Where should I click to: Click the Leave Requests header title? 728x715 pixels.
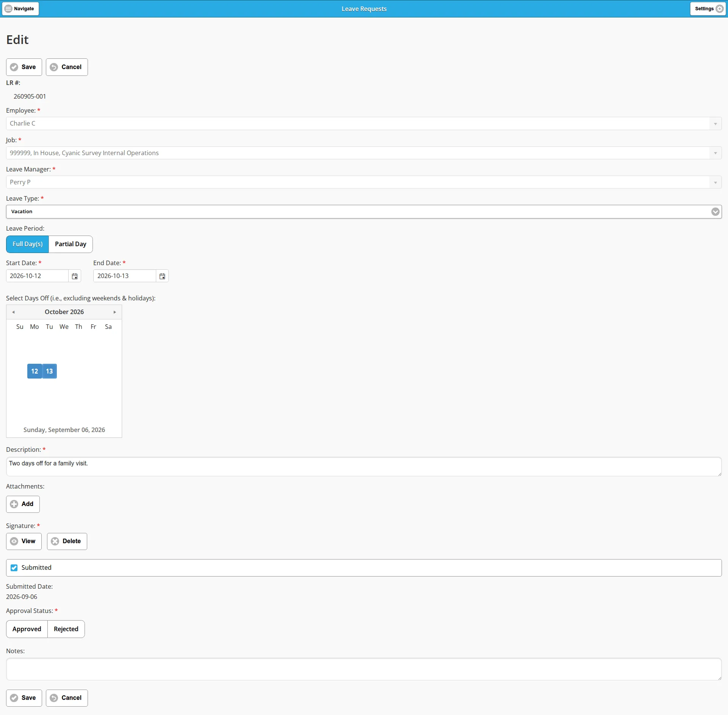pos(364,9)
